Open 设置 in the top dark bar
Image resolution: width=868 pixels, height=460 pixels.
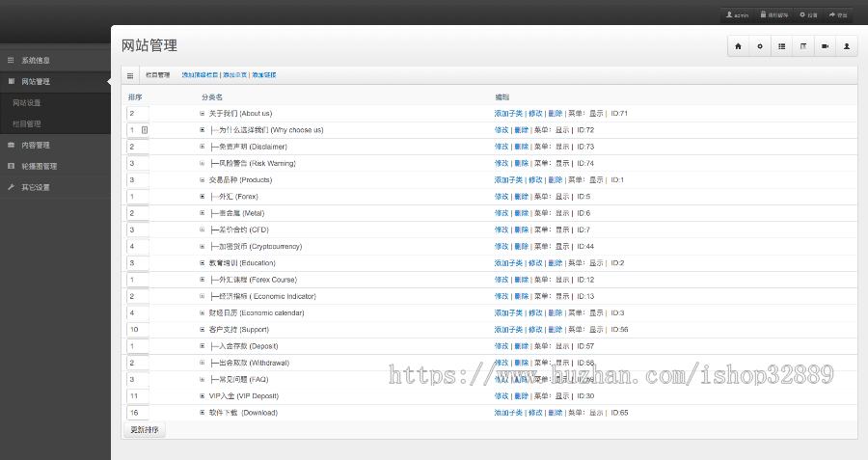808,14
